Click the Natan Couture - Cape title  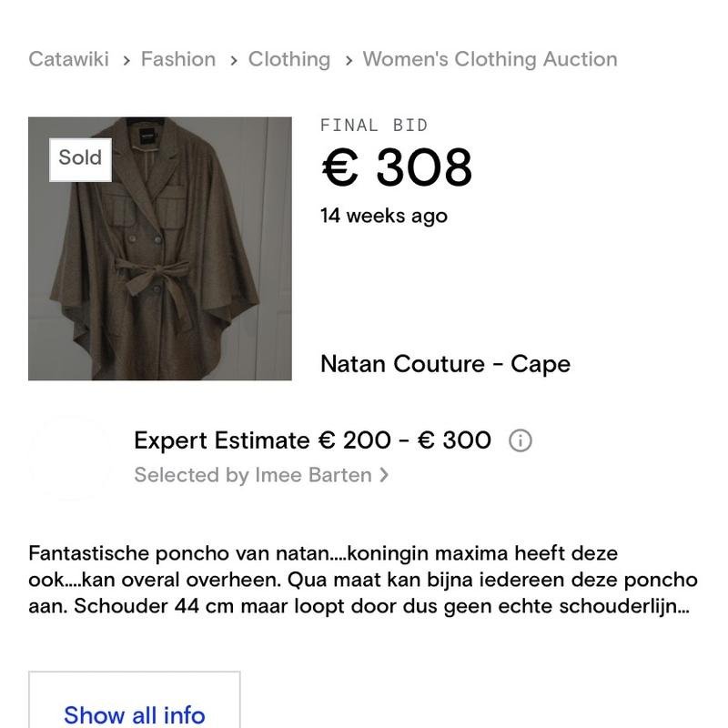[x=445, y=364]
